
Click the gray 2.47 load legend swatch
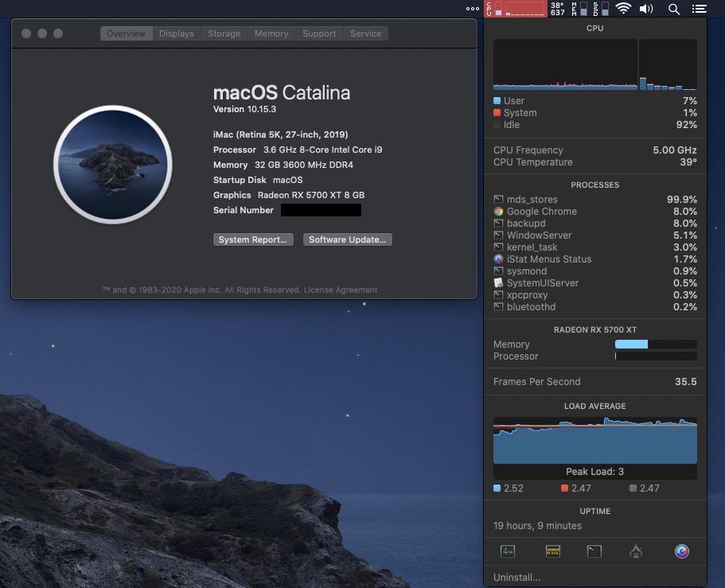pos(633,489)
